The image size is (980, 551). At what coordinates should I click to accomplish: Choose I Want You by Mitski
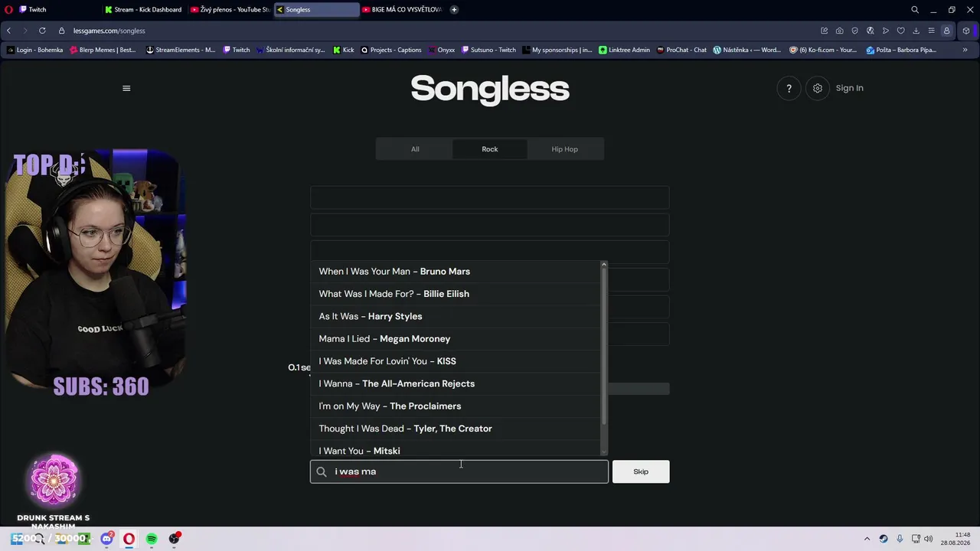(456, 450)
